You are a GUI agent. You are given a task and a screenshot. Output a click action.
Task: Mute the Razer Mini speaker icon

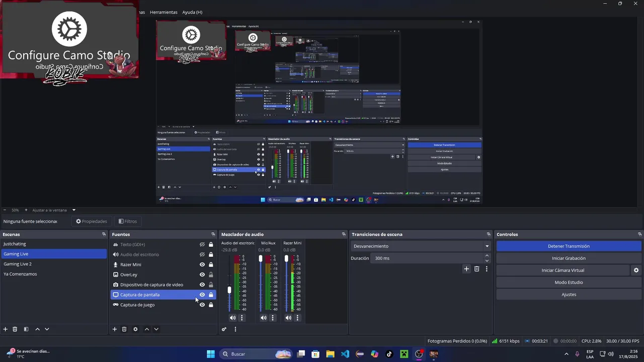288,318
